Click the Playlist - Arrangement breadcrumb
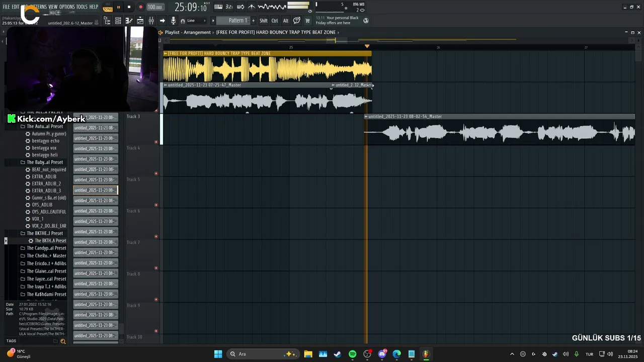 pos(188,32)
